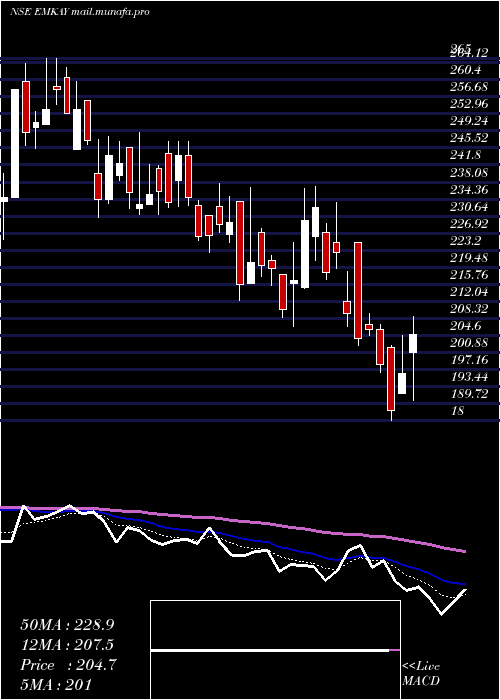Click the blue 12MA line's right end
Image resolution: width=500 pixels, height=700 pixels.
[464, 584]
